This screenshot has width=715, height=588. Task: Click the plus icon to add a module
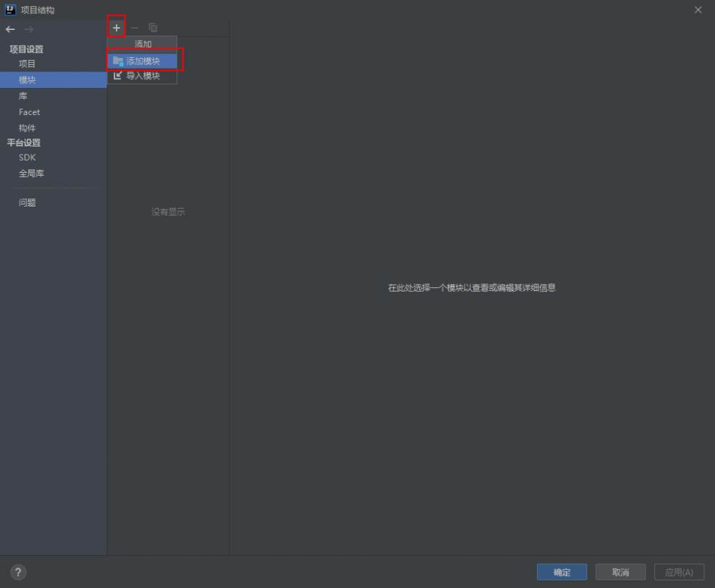[x=116, y=26]
